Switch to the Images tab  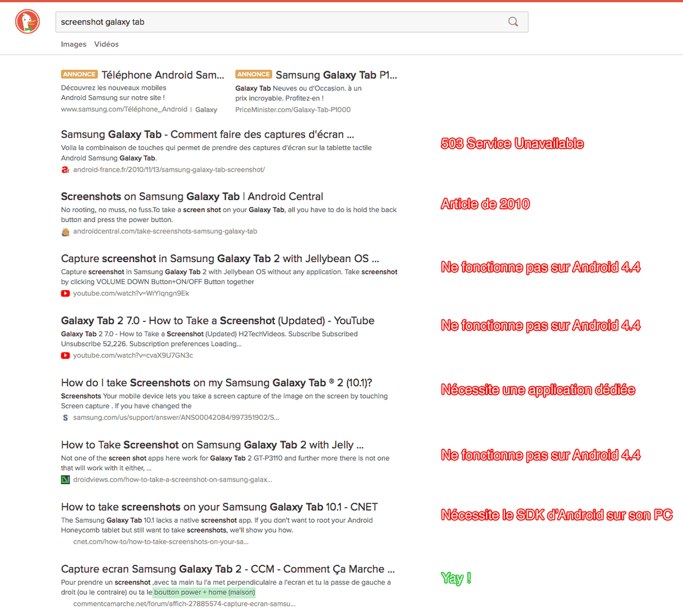pyautogui.click(x=73, y=44)
